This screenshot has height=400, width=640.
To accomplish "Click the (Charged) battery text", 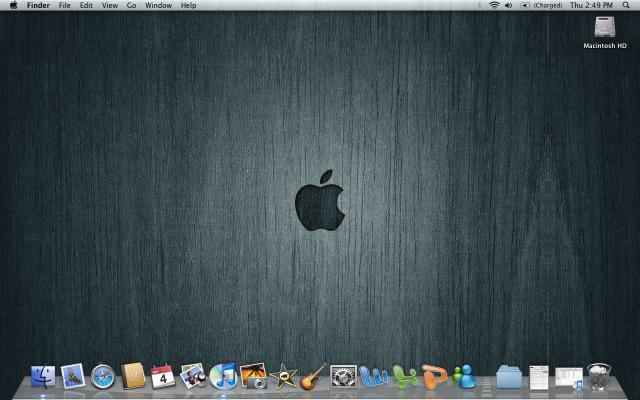I will pyautogui.click(x=548, y=5).
